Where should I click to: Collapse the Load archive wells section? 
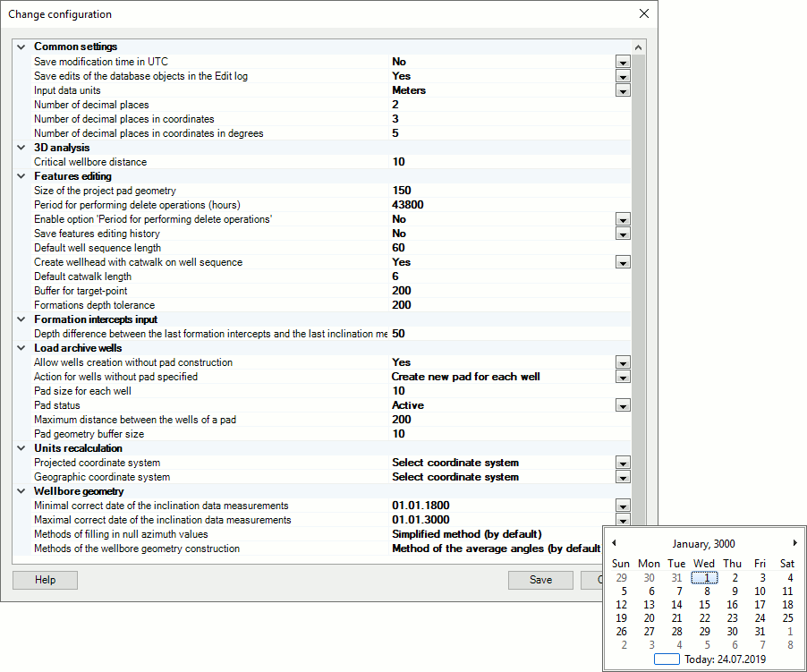21,348
